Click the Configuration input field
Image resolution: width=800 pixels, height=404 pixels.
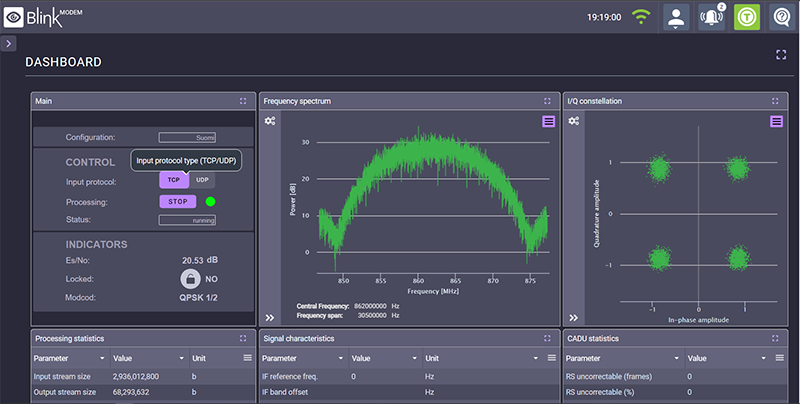tap(187, 138)
